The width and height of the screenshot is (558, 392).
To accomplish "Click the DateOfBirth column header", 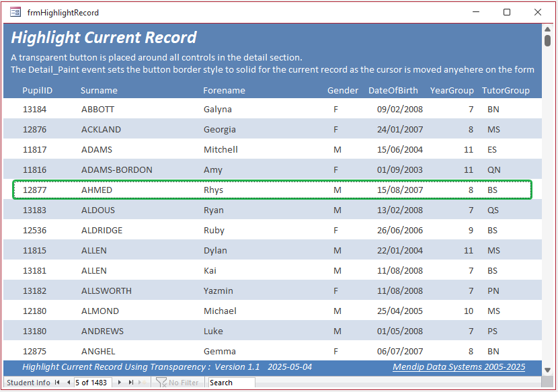I will 393,90.
